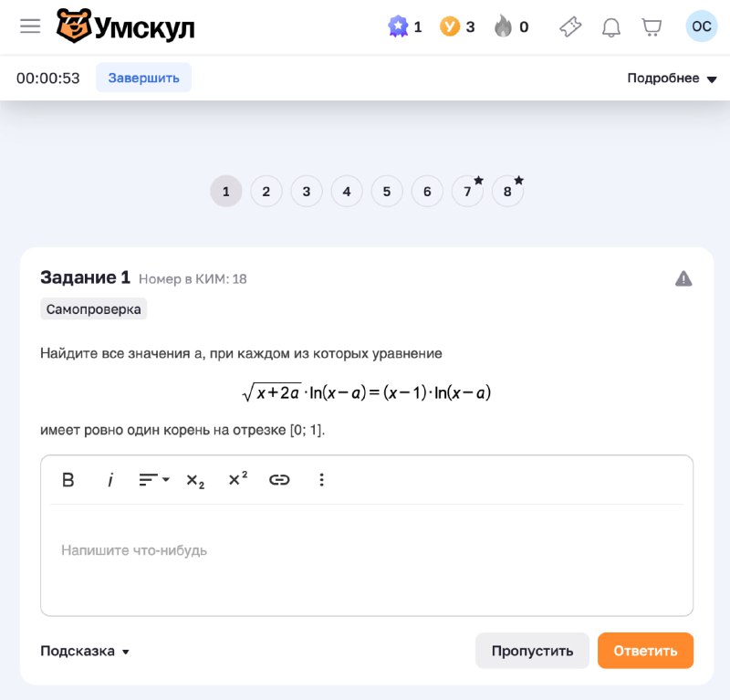Click Завершить to finish the test
Image resolution: width=730 pixels, height=700 pixels.
[x=143, y=78]
